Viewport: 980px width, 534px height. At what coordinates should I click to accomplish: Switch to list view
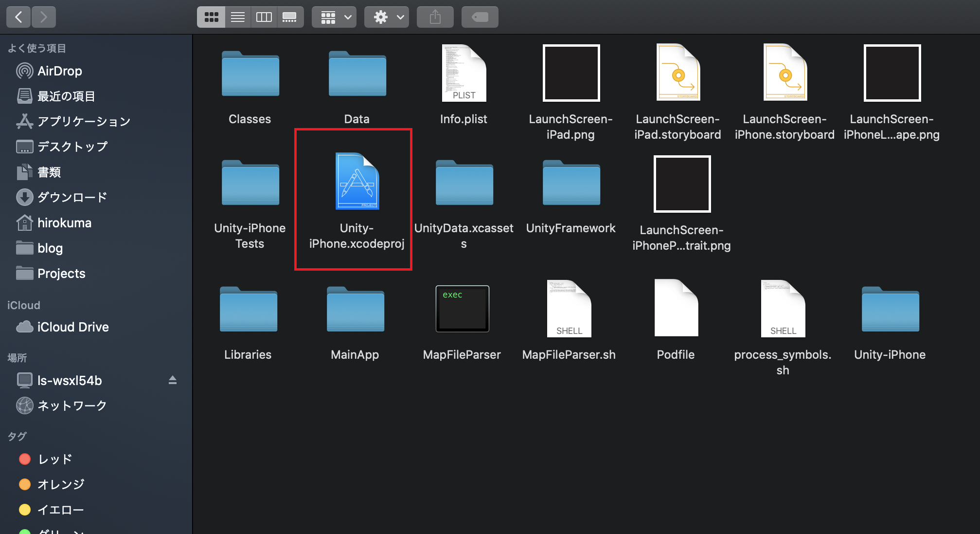237,17
